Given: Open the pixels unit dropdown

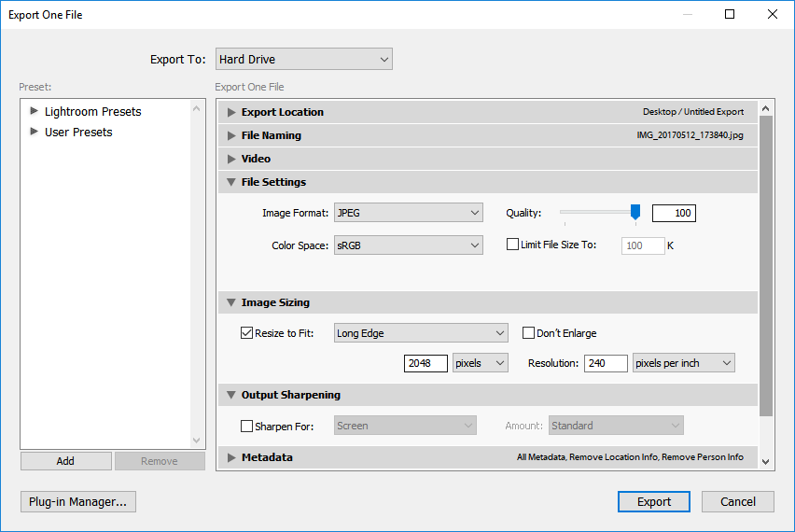Looking at the screenshot, I should 481,363.
